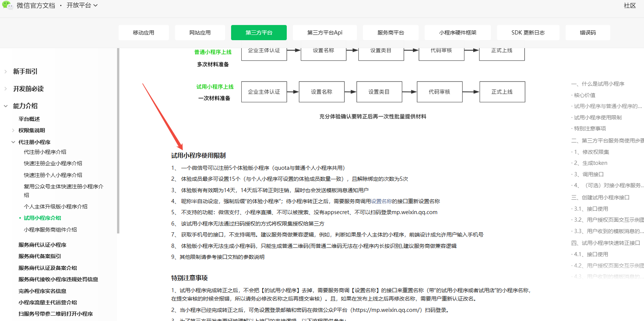Switch to the 移动应用 tab

[144, 33]
